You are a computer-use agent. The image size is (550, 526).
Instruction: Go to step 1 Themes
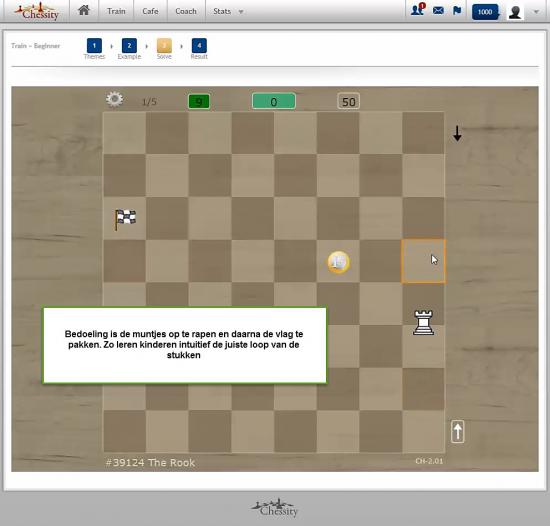(94, 49)
